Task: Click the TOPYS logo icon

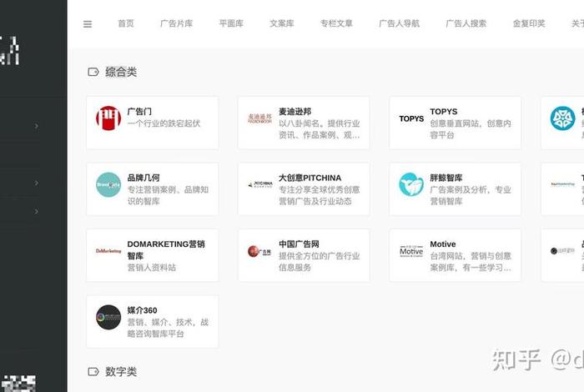Action: [411, 118]
